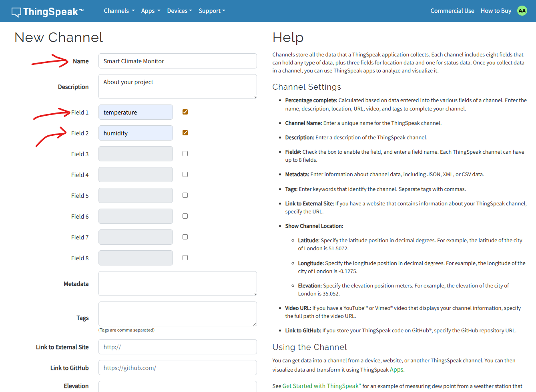Tick the Field 4 checkbox
Screen dimensions: 536x392
coord(185,175)
